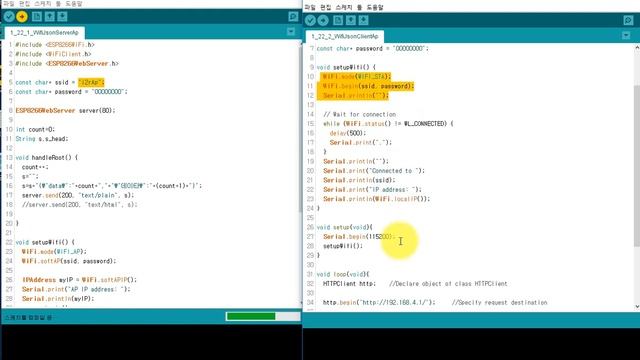Click black console area of right window
Screen dimensions: 640x360
point(471,344)
